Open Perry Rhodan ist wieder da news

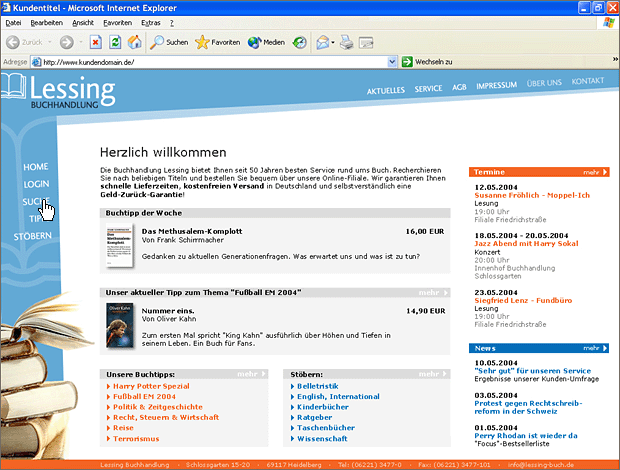click(x=526, y=436)
